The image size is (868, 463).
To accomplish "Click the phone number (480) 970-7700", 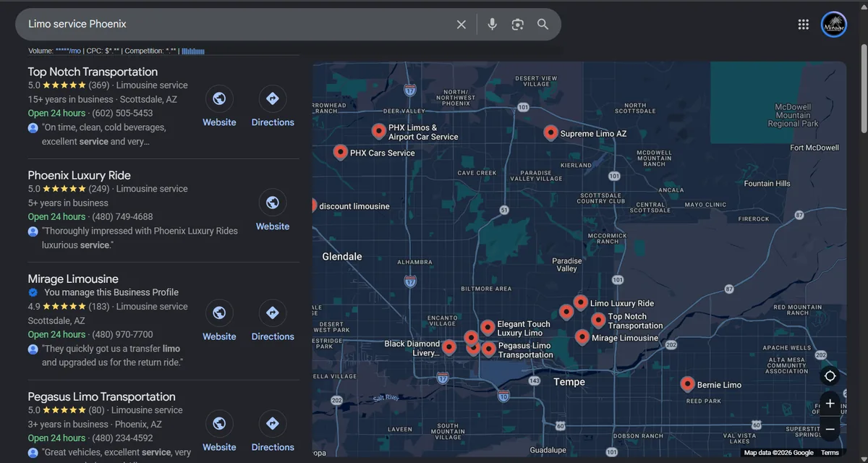I will [x=122, y=334].
